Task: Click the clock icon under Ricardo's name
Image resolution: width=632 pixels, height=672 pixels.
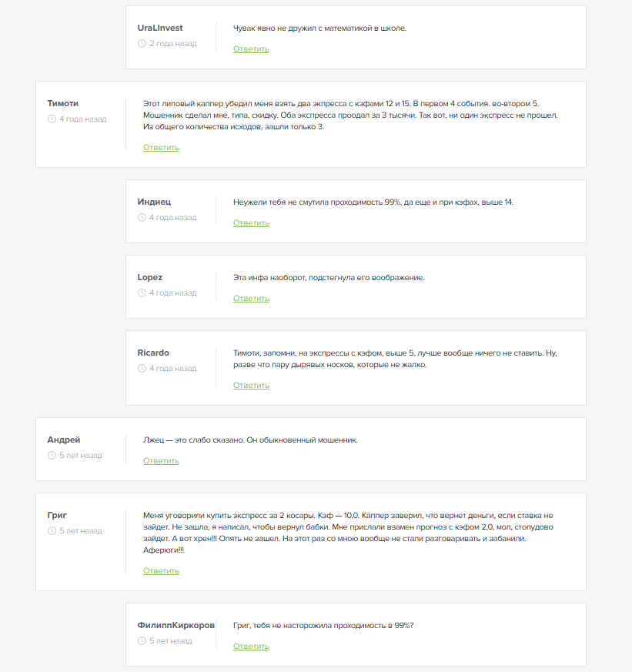Action: pos(142,369)
